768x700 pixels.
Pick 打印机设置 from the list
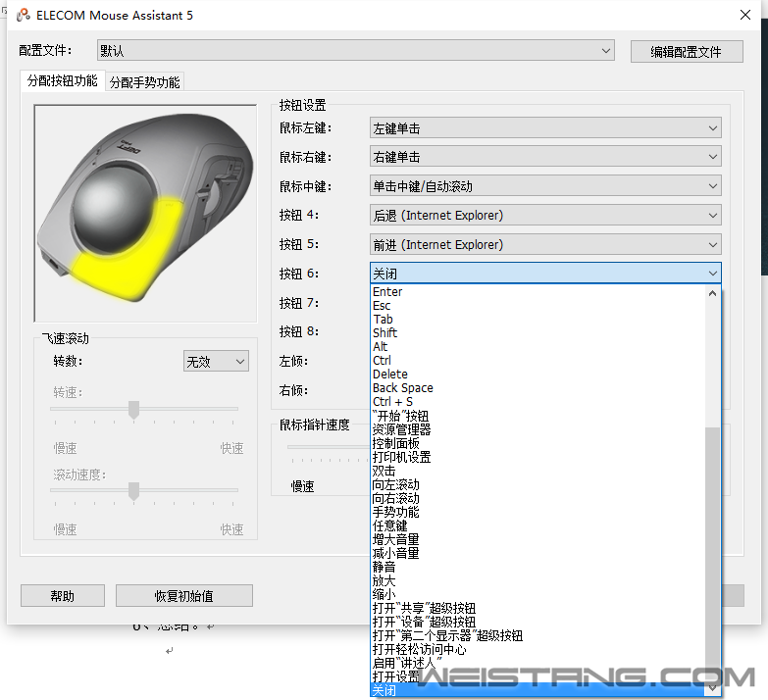click(x=538, y=457)
